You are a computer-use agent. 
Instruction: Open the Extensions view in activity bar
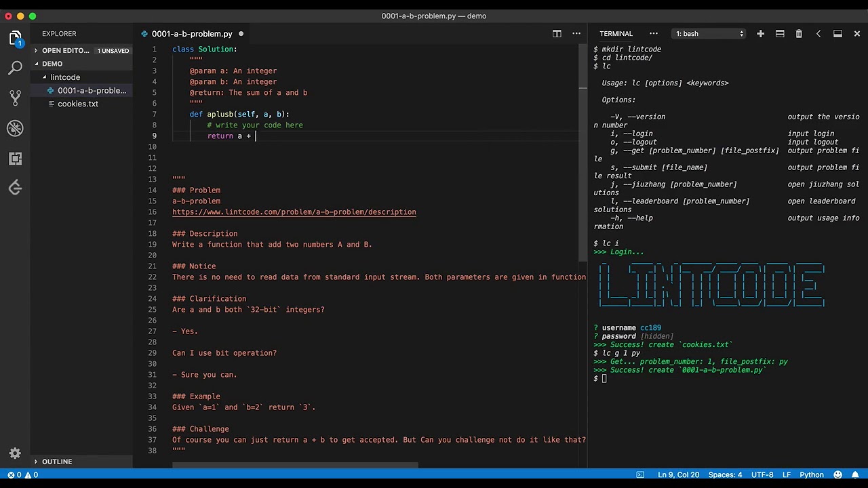15,159
